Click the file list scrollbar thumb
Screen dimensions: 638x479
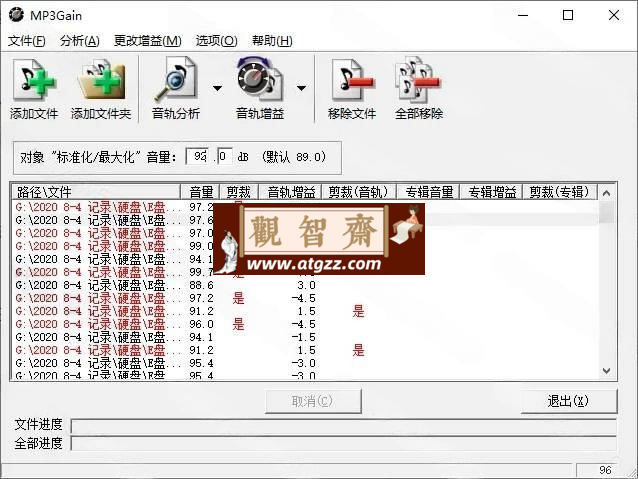[x=606, y=212]
